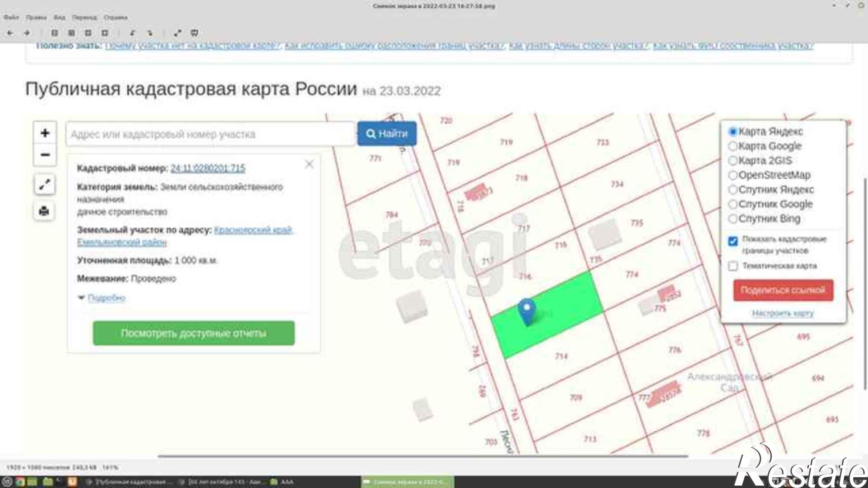Image resolution: width=868 pixels, height=488 pixels.
Task: Select Карта 2GIS map layer
Action: pos(760,160)
